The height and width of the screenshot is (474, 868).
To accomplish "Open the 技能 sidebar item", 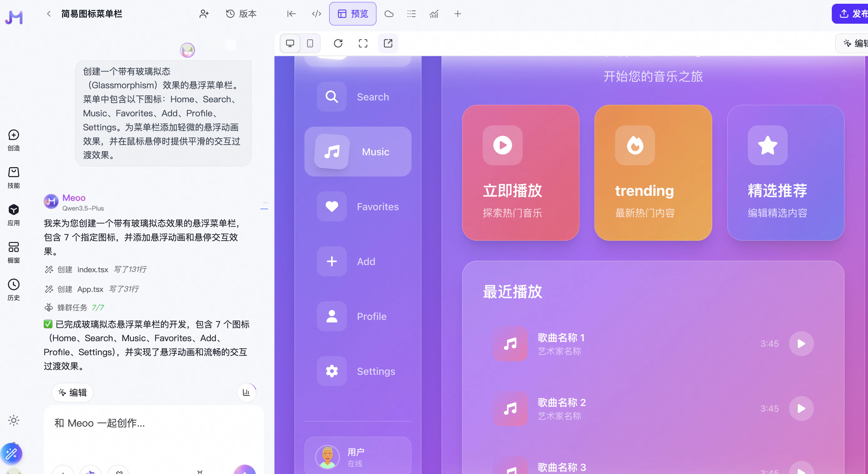I will pos(13,177).
